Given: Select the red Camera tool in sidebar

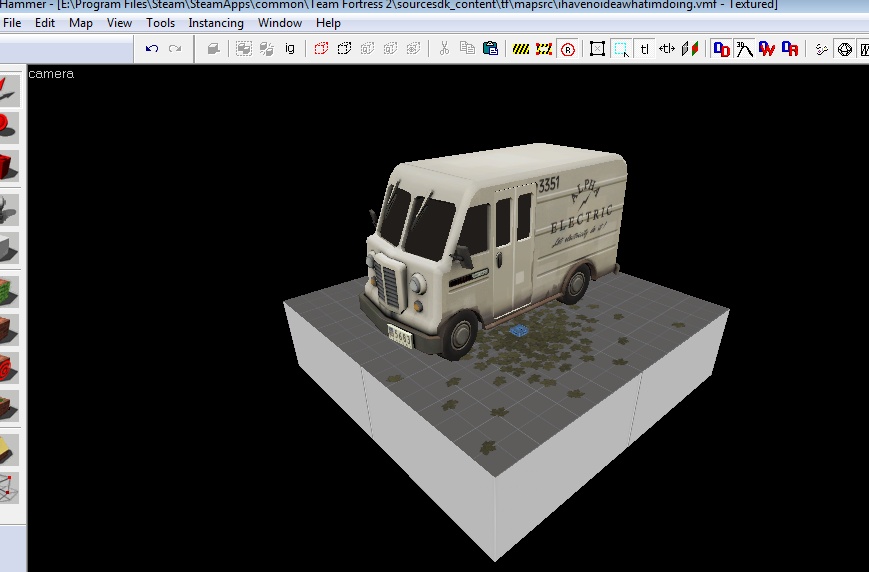Looking at the screenshot, I should pyautogui.click(x=9, y=166).
